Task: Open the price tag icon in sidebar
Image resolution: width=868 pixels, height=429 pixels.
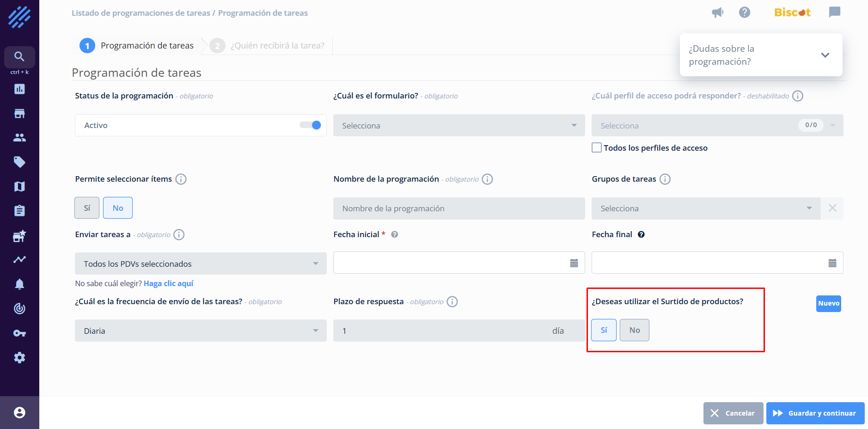Action: click(x=19, y=162)
